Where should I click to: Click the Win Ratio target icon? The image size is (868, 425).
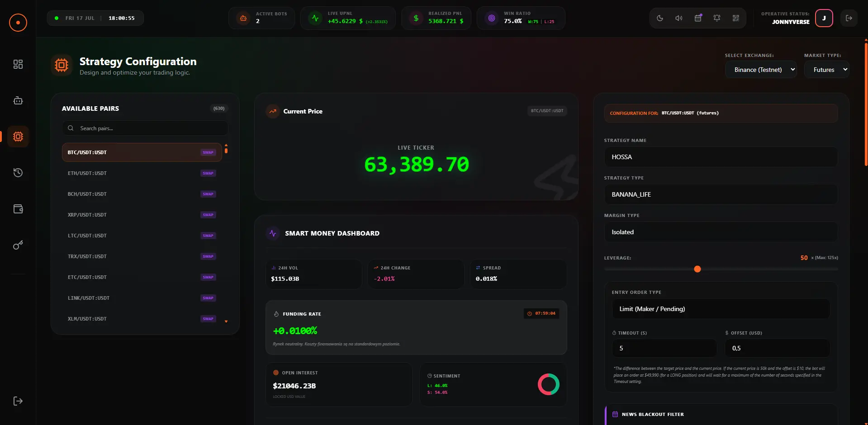(x=492, y=18)
